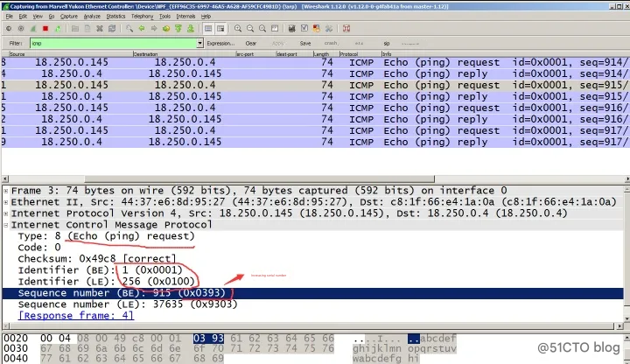Zoom out toolbar icon
630x364 pixels.
point(250,29)
